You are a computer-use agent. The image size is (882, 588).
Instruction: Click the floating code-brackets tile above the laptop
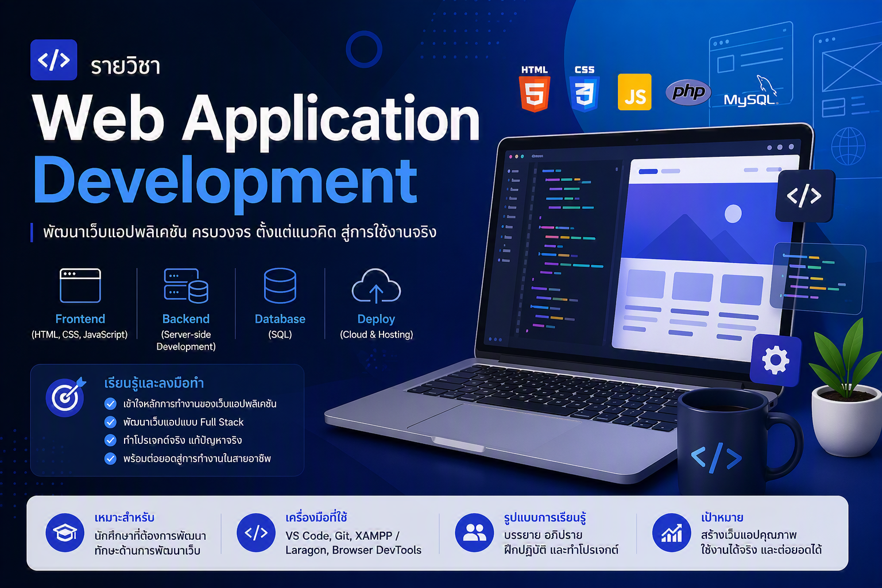tap(804, 196)
